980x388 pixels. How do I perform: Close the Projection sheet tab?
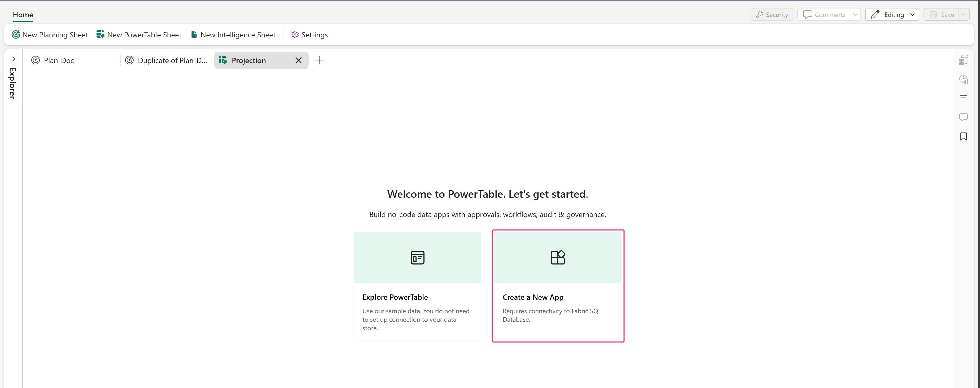299,60
